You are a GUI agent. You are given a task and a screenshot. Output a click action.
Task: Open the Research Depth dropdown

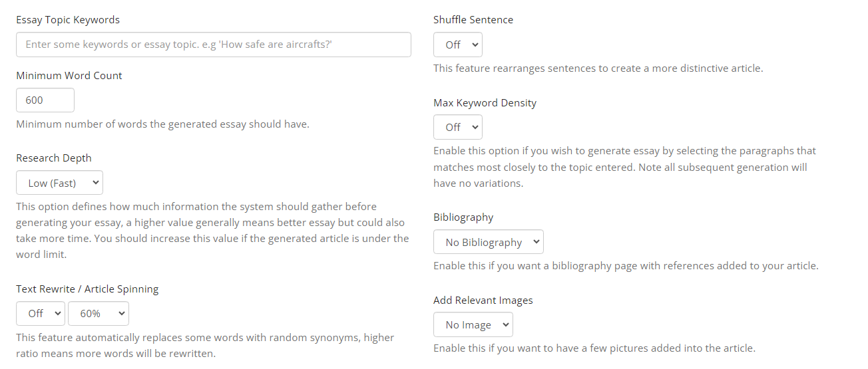point(59,183)
